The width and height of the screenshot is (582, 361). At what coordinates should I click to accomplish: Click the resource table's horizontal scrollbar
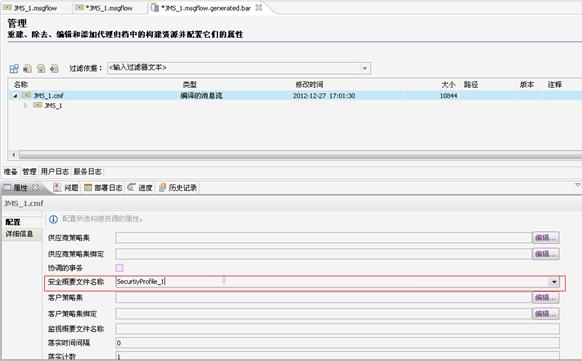[x=301, y=154]
